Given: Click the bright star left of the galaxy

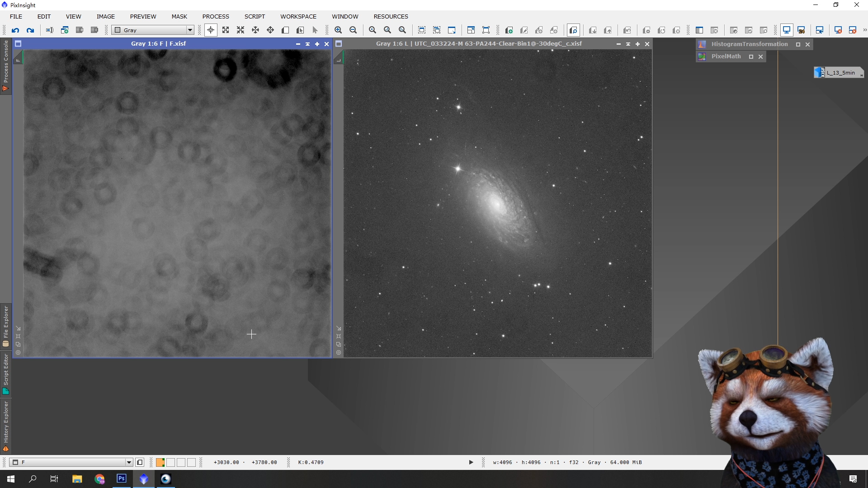Looking at the screenshot, I should pos(458,169).
